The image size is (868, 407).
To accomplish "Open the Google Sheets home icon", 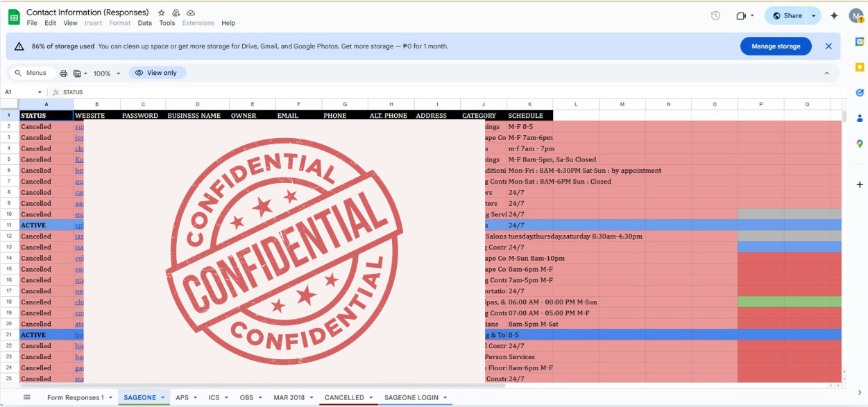I will pos(14,17).
